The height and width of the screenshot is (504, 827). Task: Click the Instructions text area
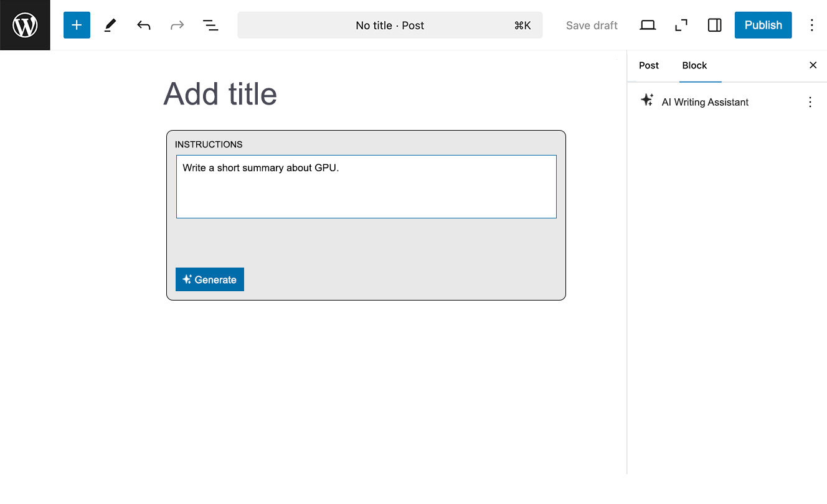366,187
